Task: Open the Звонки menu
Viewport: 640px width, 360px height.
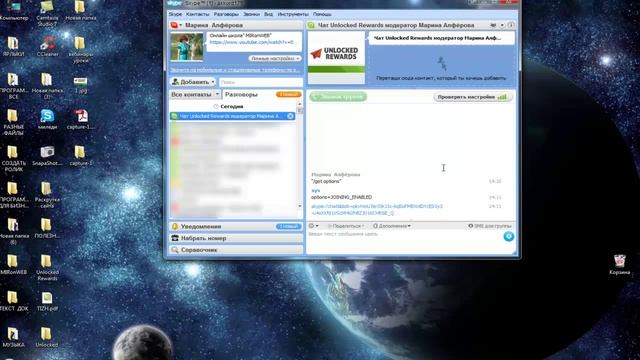Action: tap(251, 14)
